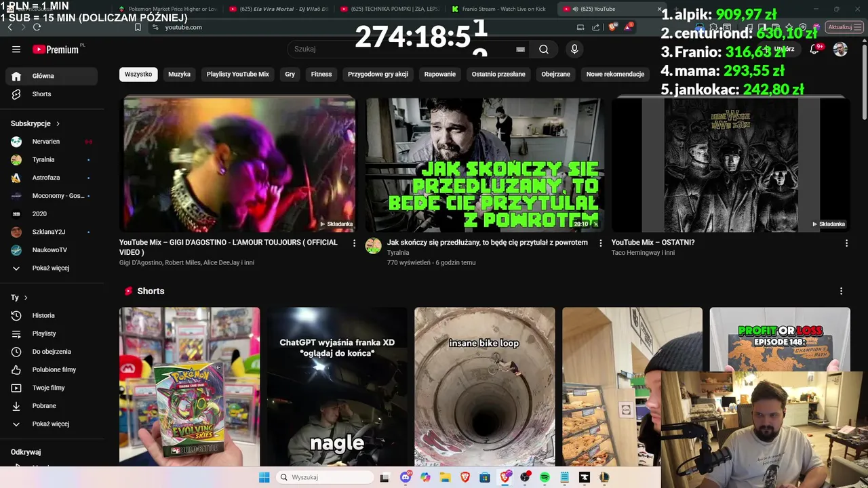Open Twoje filmy in sidebar
Viewport: 868px width, 488px height.
point(52,388)
